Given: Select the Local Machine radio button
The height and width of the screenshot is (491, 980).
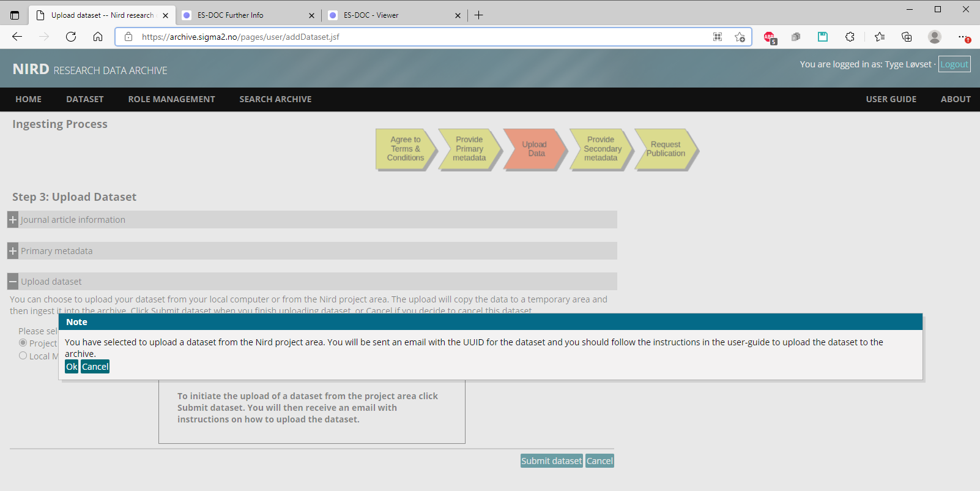Looking at the screenshot, I should (23, 356).
